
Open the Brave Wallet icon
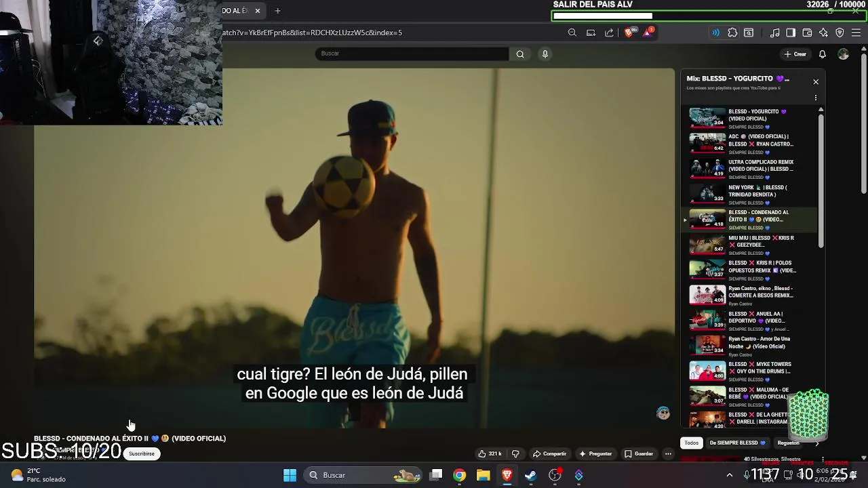(x=807, y=33)
